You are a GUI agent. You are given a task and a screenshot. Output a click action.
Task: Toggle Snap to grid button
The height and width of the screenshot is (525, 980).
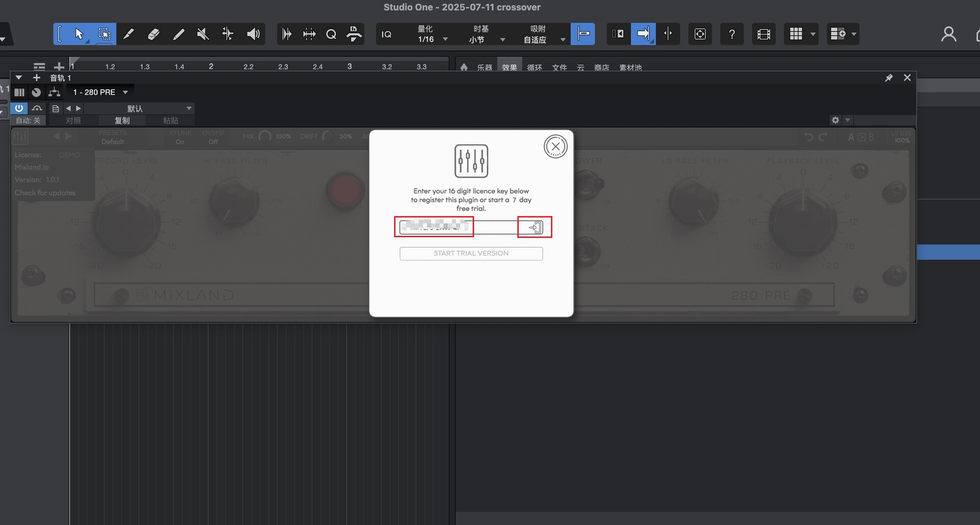click(583, 34)
